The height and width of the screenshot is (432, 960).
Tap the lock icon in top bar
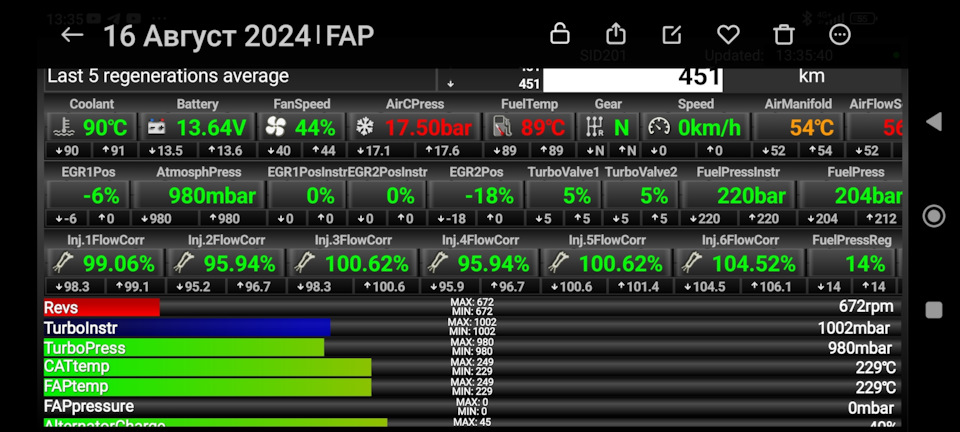pos(560,34)
